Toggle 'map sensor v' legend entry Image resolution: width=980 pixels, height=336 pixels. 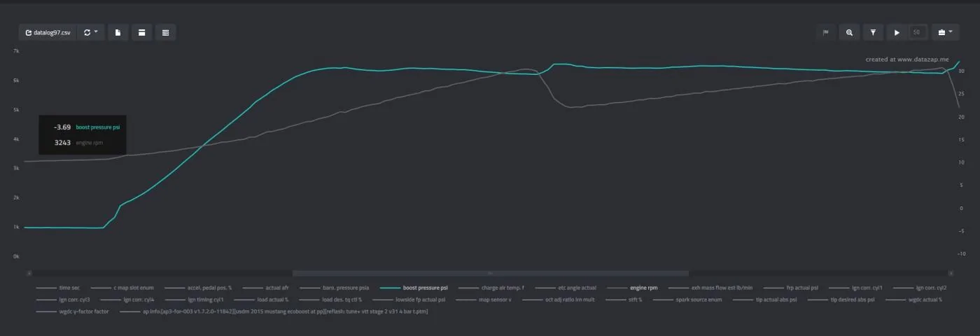coord(484,299)
